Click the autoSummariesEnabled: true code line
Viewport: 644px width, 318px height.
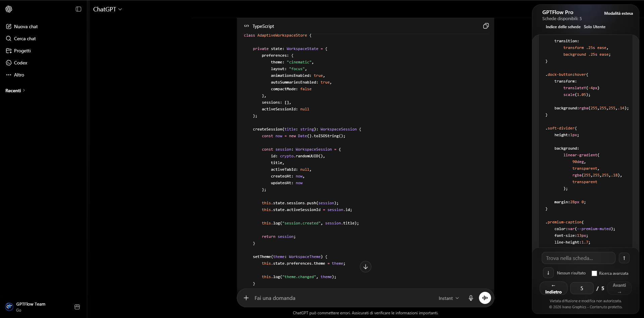[x=301, y=82]
